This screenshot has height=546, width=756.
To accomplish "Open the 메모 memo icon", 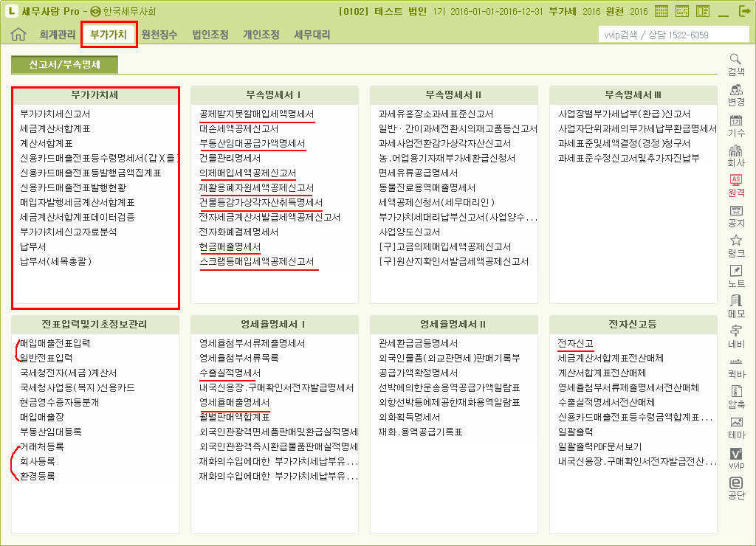I will click(x=736, y=307).
